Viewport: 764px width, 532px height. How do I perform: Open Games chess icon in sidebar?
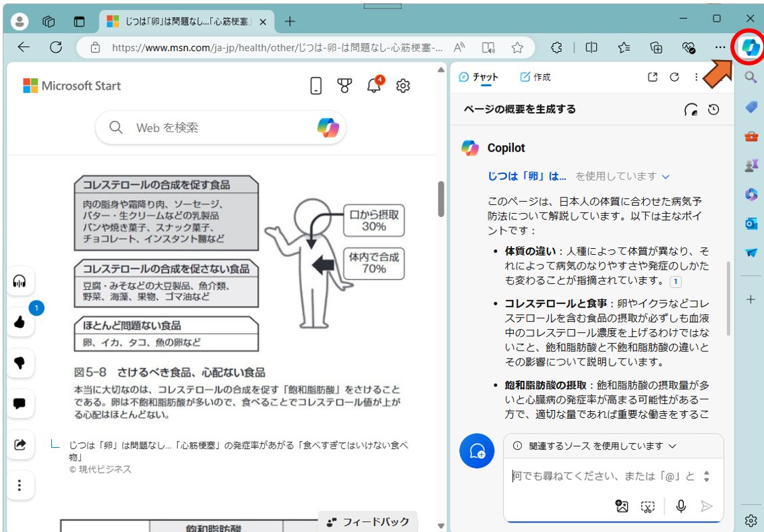pos(751,165)
